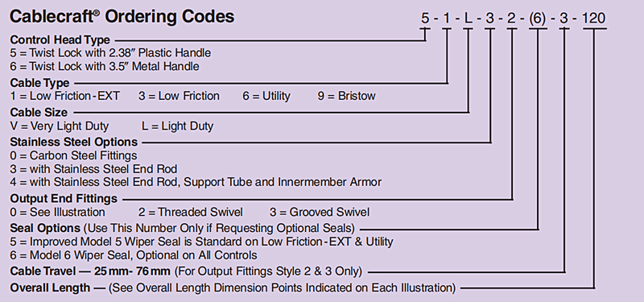Select the 6 = Utility cable type
Image resolution: width=644 pixels, height=302 pixels.
tap(266, 96)
